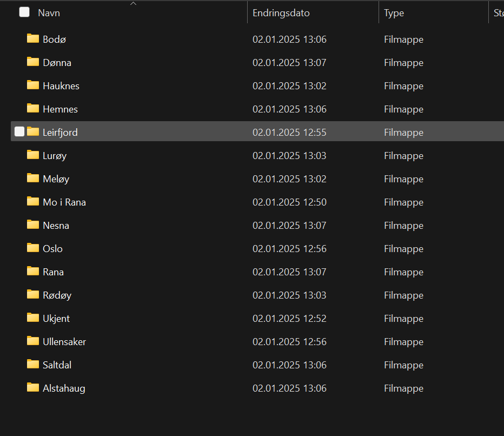Select the folder name Oslo

[52, 248]
